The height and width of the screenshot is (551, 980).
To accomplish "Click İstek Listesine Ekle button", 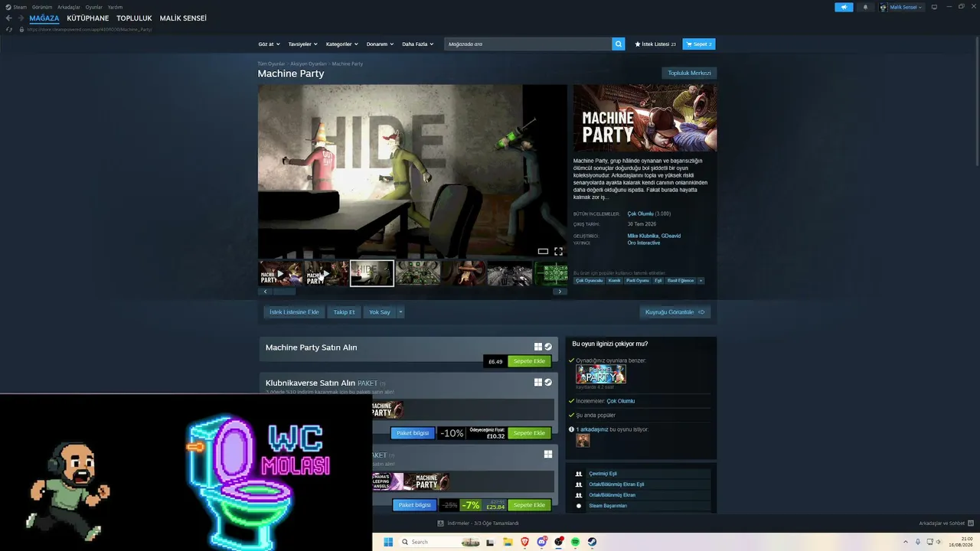I will pos(294,312).
